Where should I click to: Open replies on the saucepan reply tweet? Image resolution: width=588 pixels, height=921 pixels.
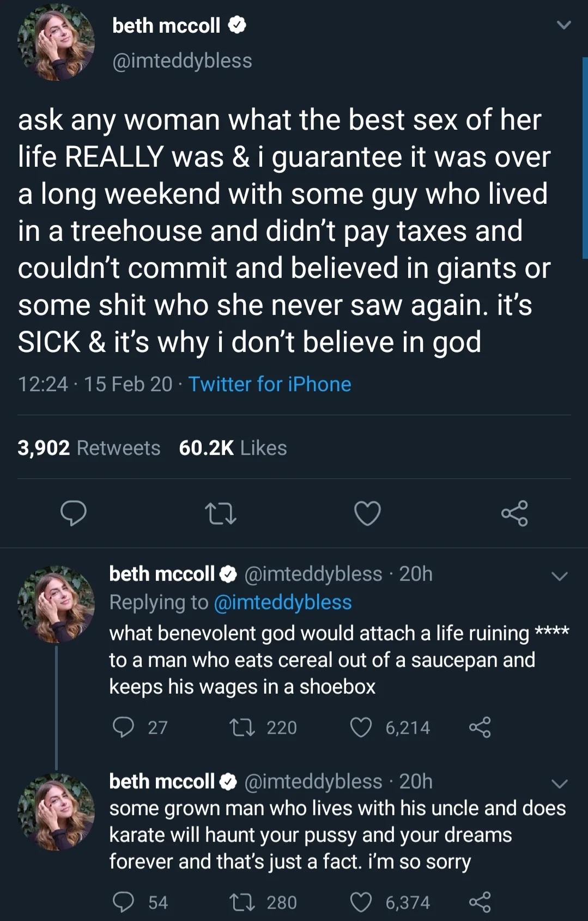123,728
